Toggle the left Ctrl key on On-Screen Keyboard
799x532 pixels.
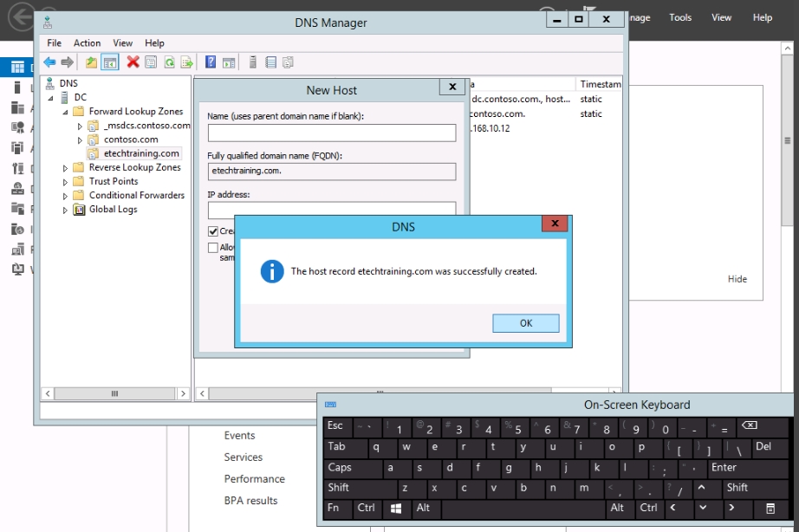(367, 508)
